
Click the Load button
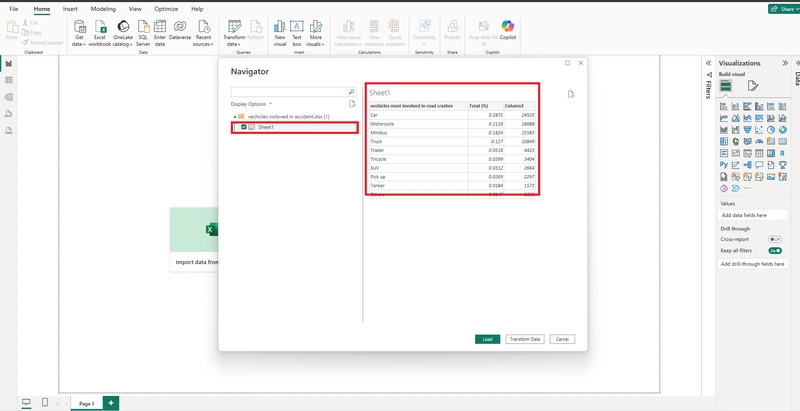(x=487, y=339)
